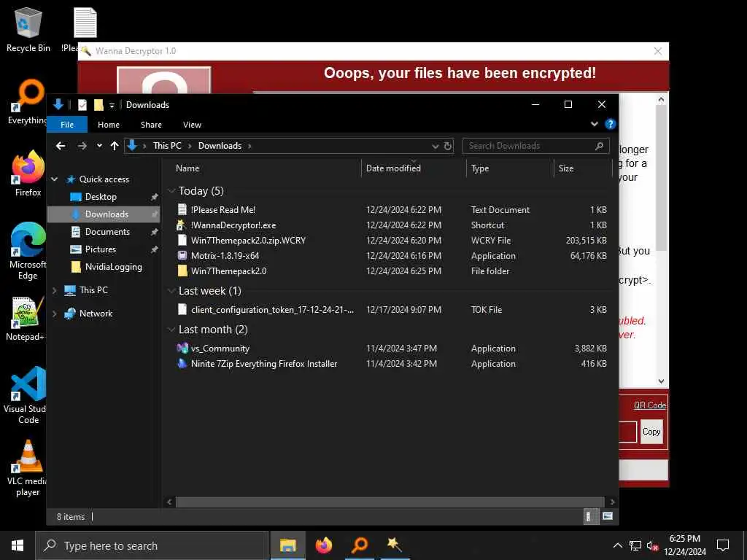The width and height of the screenshot is (747, 560).
Task: Select the client_configuration_token TOK file
Action: tap(273, 309)
